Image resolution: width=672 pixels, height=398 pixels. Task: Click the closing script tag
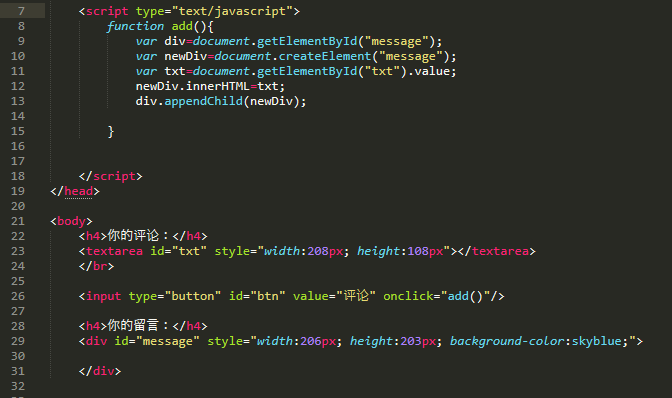111,177
